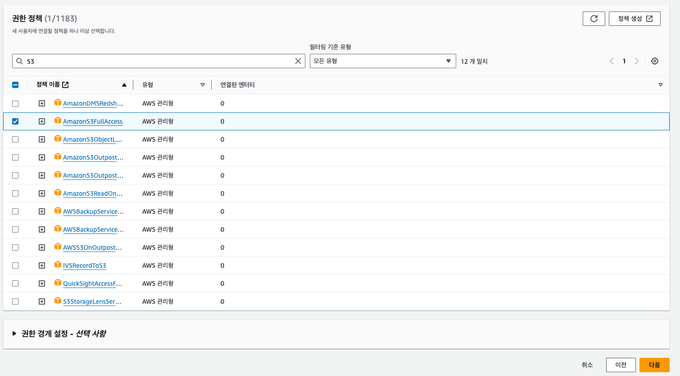Focus the policy search field containing S3
Screen dimensions: 680x376
click(x=158, y=61)
